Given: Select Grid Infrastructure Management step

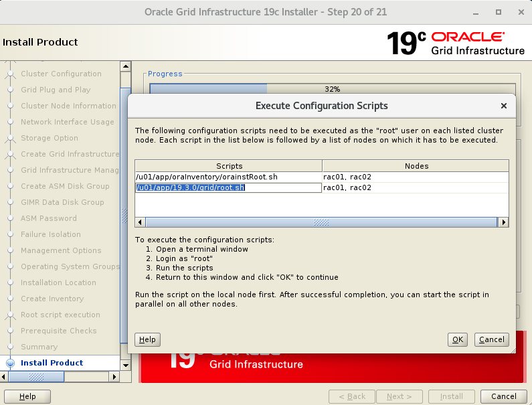Looking at the screenshot, I should [x=70, y=170].
